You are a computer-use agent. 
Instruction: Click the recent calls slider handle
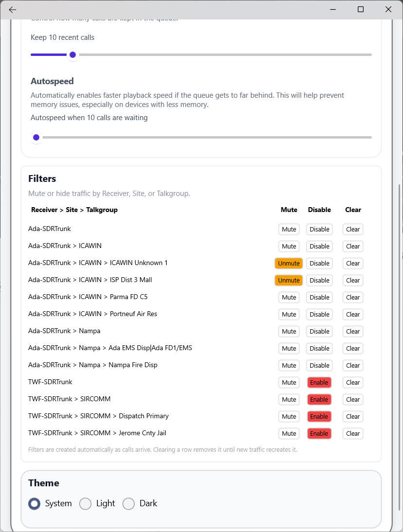[x=72, y=54]
